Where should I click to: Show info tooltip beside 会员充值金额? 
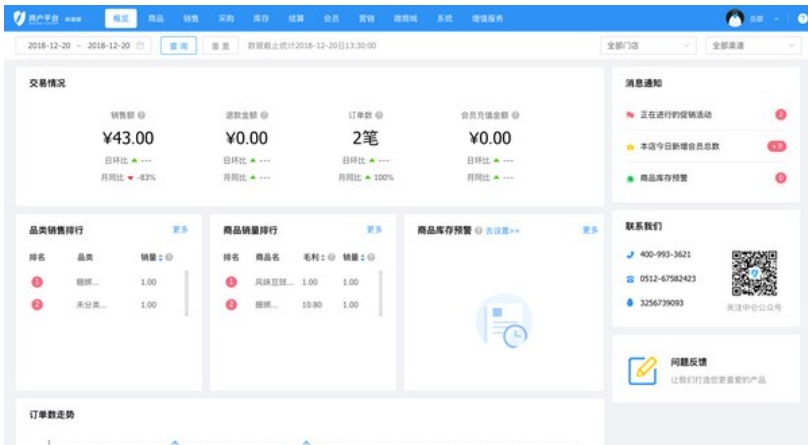point(515,115)
